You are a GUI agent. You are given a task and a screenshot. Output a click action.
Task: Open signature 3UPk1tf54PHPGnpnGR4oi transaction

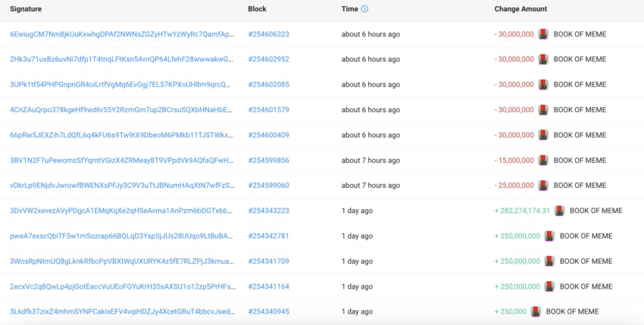tap(120, 85)
